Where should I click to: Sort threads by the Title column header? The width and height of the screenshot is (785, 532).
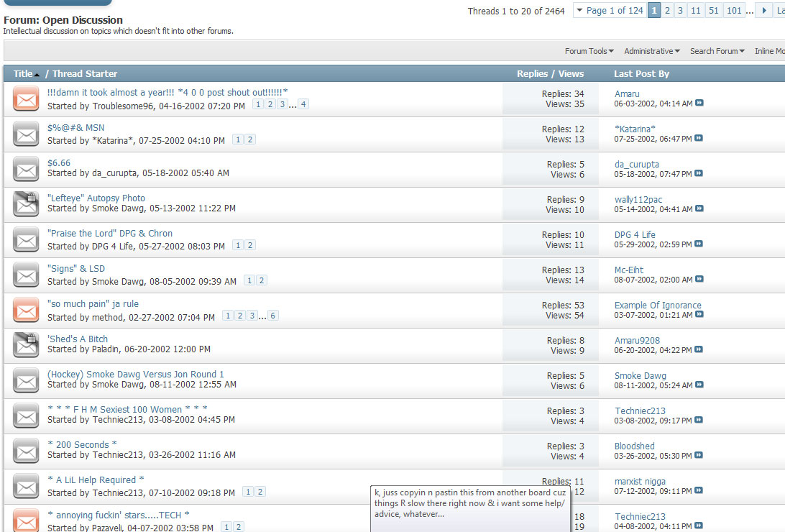[x=23, y=74]
